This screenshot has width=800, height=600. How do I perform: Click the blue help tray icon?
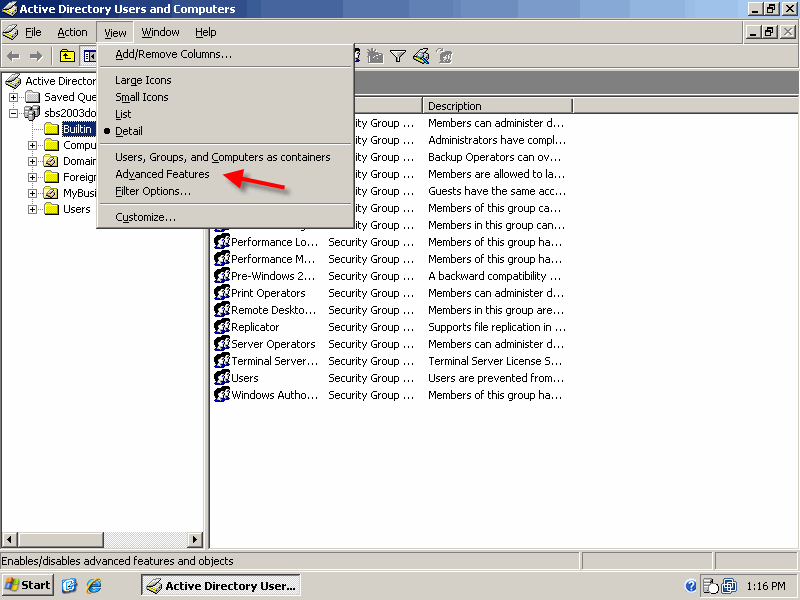click(x=691, y=586)
